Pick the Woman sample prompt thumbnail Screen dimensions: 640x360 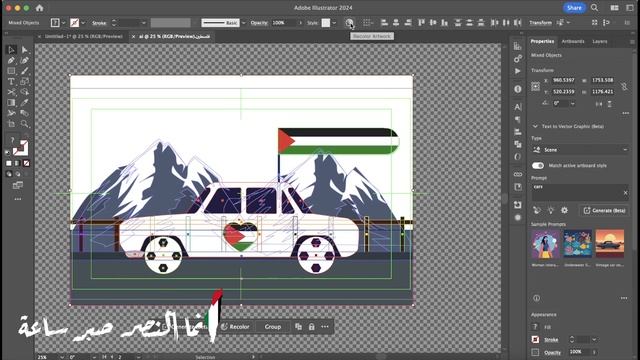[546, 243]
